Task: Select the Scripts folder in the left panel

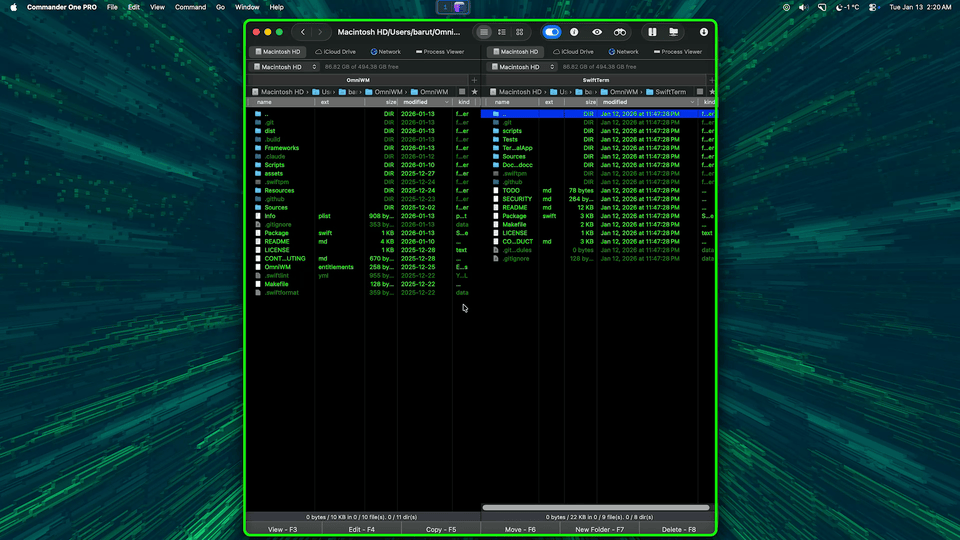Action: [362, 165]
